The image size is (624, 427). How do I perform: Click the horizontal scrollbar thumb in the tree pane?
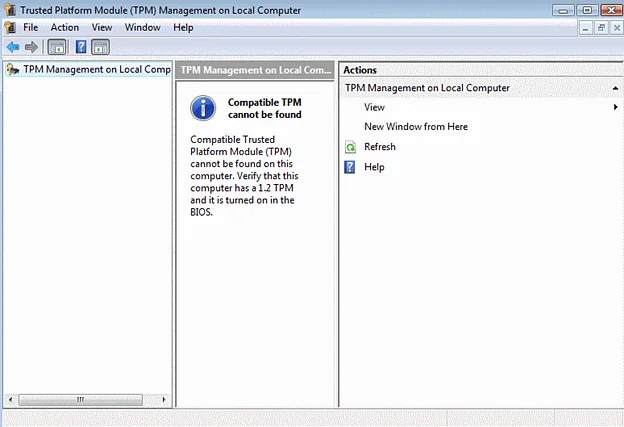pos(80,400)
